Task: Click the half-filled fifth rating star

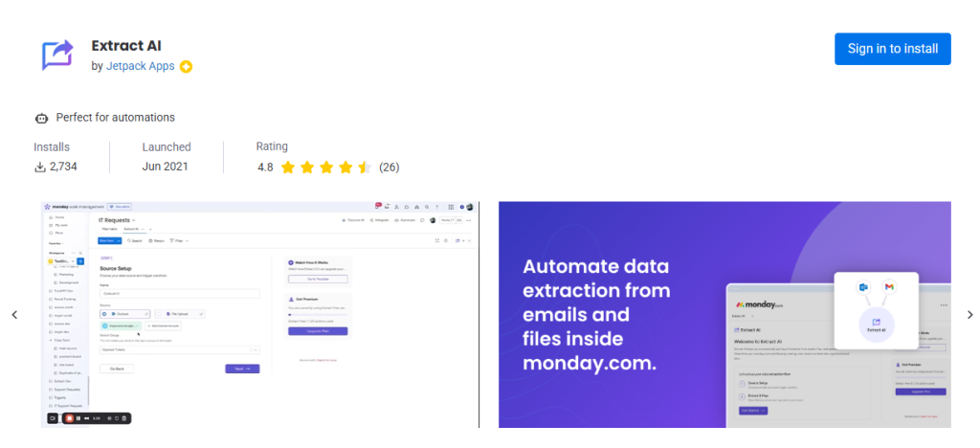Action: [x=365, y=168]
